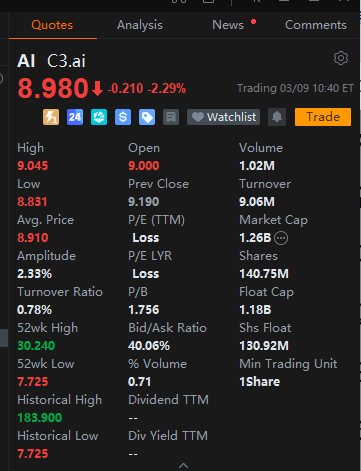
Task: Click the Turnover value 9.06M
Action: coord(257,202)
